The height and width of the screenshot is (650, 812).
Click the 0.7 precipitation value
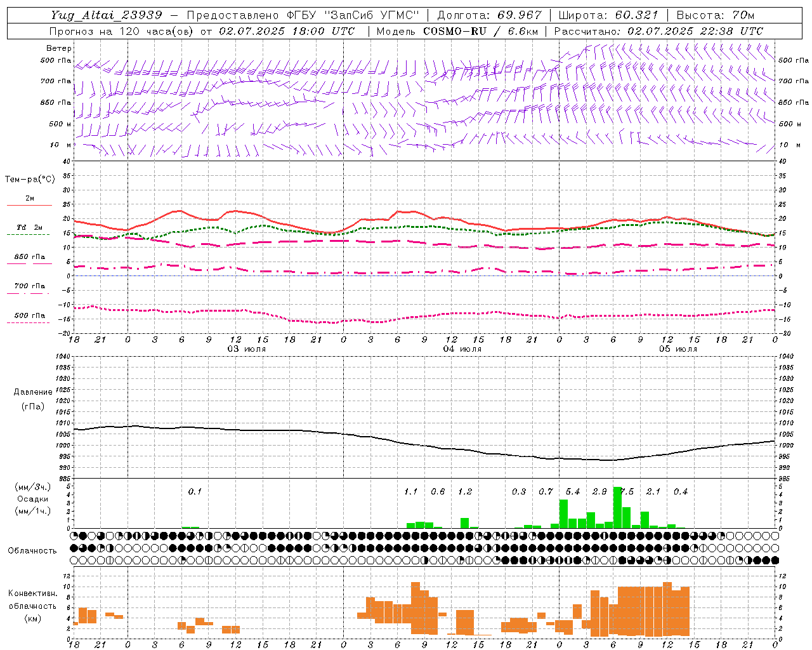(x=546, y=492)
